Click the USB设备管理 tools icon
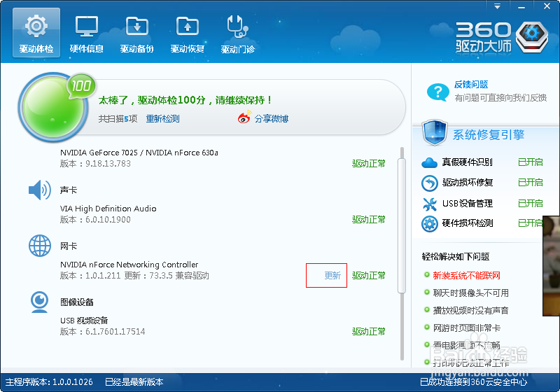The height and width of the screenshot is (392, 560). tap(429, 204)
